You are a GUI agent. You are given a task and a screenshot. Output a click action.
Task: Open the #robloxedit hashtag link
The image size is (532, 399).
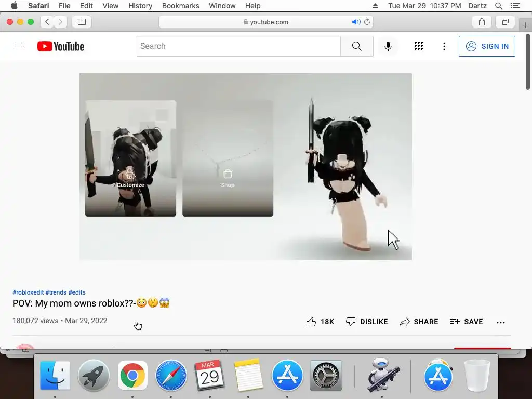[x=28, y=292]
